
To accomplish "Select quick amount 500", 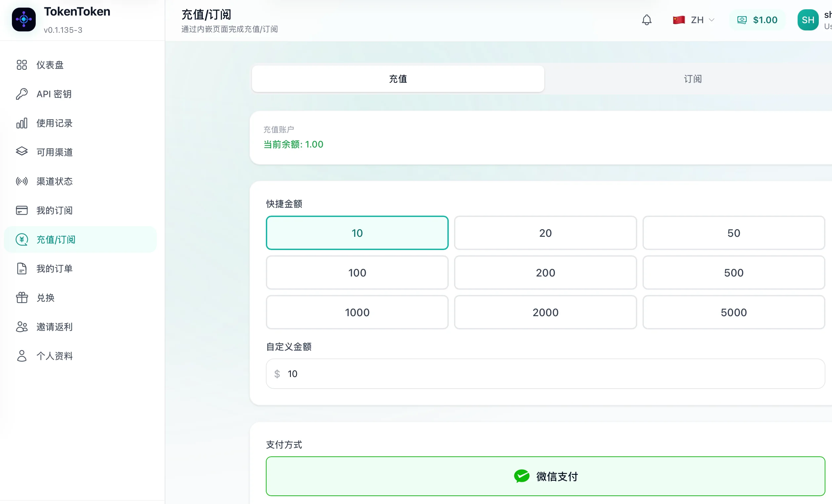I will (x=733, y=273).
